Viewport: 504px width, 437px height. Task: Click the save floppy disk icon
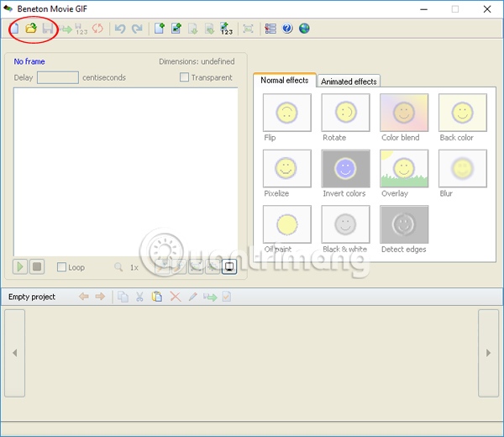click(x=48, y=29)
